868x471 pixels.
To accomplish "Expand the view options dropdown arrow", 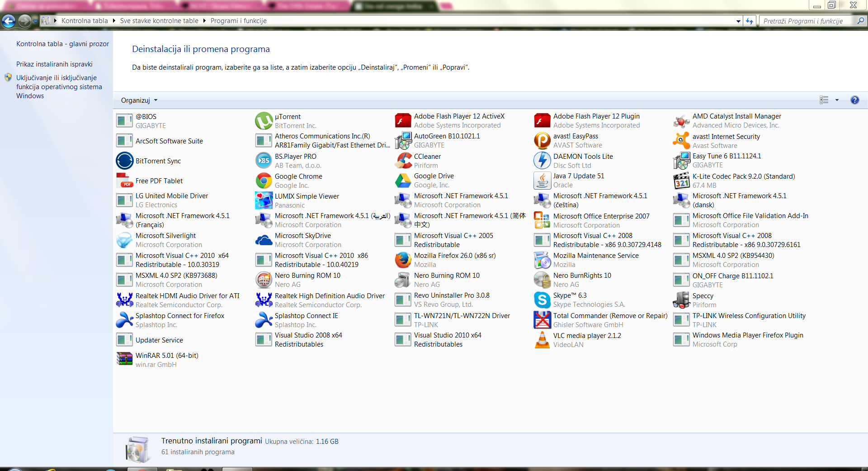I will [x=837, y=100].
